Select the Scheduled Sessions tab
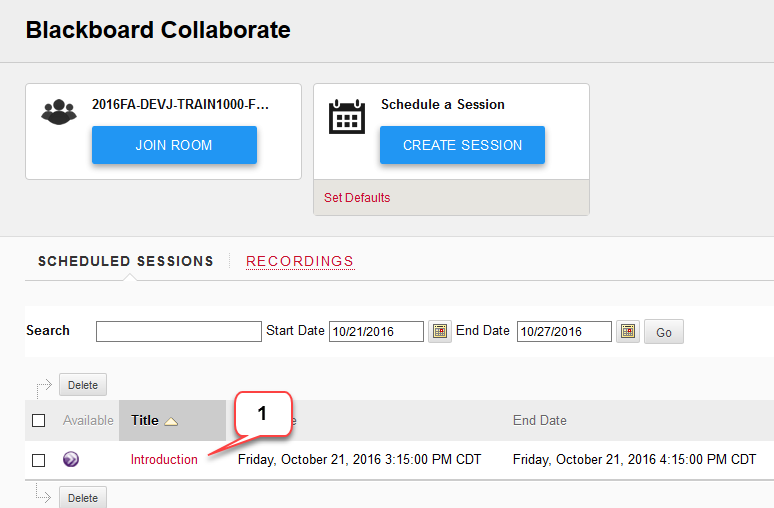 pyautogui.click(x=126, y=261)
